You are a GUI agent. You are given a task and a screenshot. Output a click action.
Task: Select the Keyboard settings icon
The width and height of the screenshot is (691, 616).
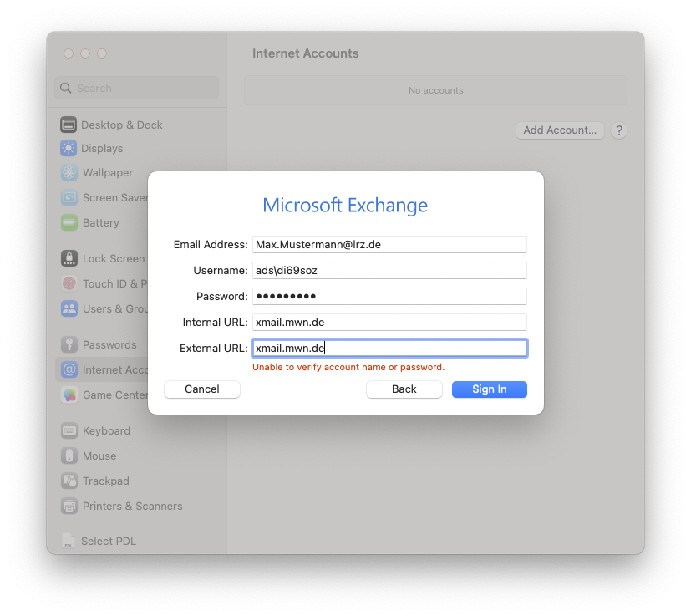[x=69, y=430]
